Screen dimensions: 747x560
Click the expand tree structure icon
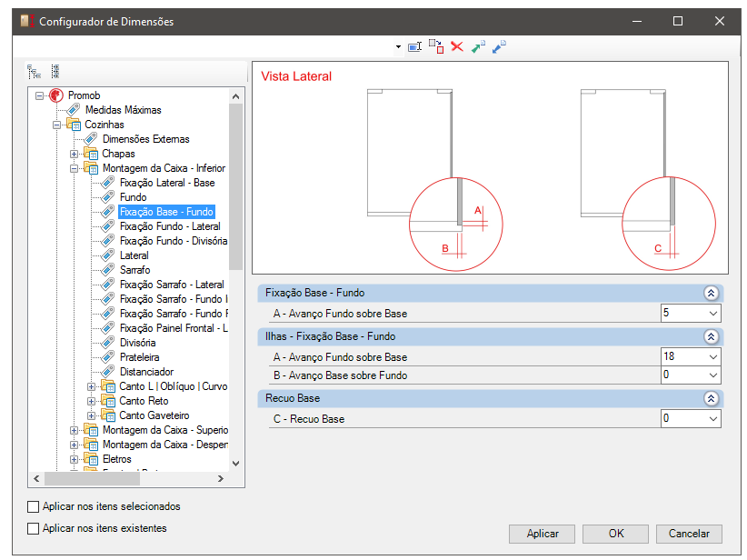(x=35, y=72)
